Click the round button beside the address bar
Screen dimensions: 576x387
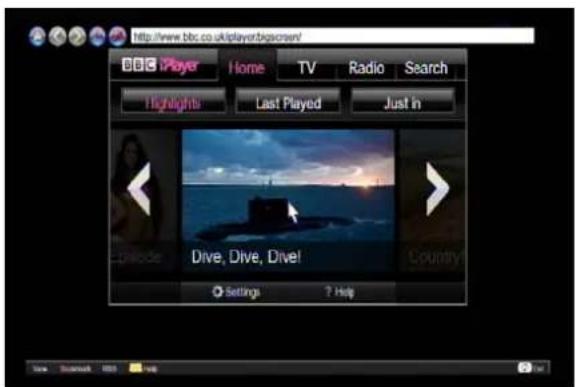(118, 37)
